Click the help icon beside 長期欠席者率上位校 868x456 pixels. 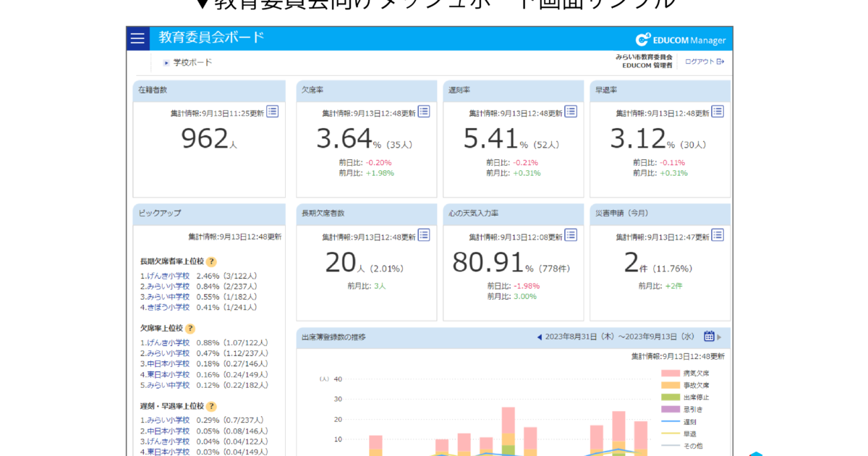tap(211, 262)
